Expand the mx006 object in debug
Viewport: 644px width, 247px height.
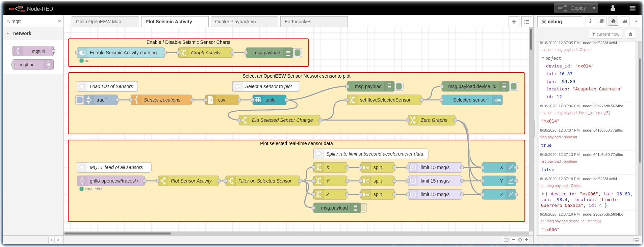click(x=543, y=194)
